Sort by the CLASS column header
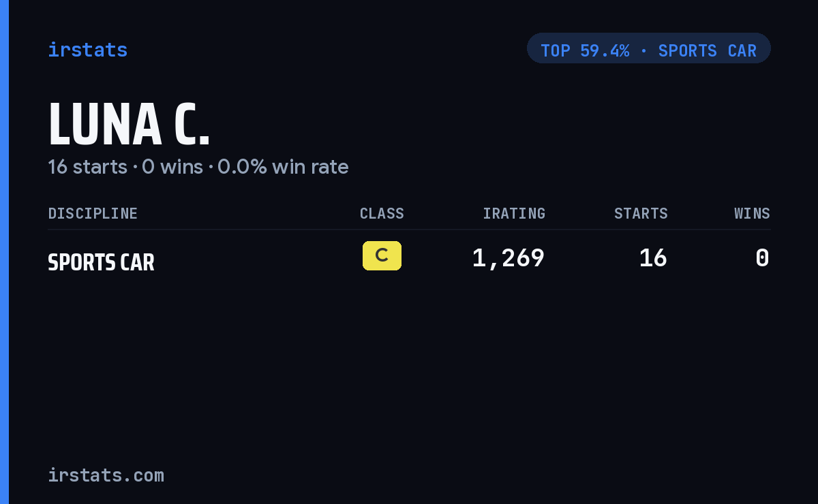 pos(382,213)
